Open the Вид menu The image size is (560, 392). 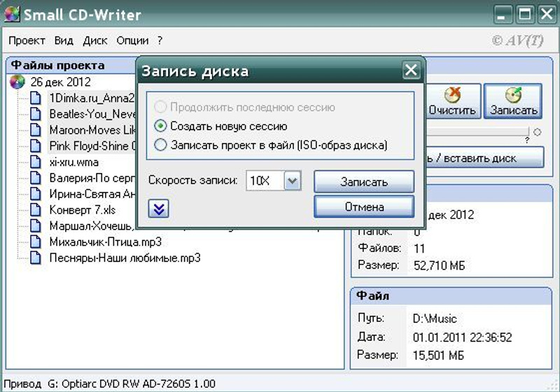point(64,41)
